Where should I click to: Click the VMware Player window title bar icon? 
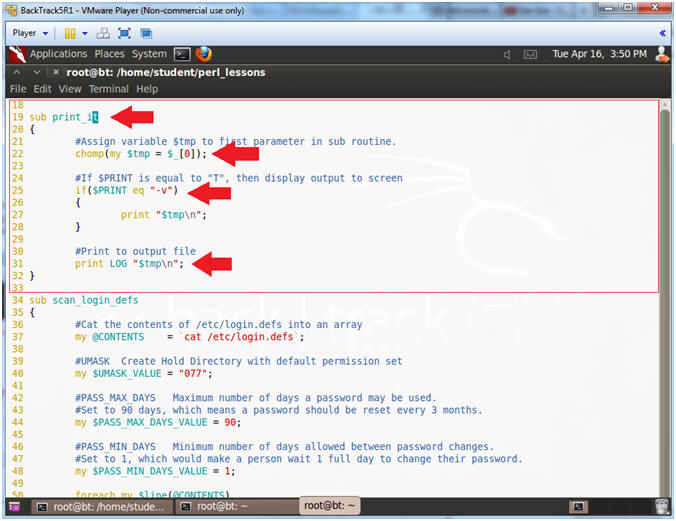[x=12, y=10]
